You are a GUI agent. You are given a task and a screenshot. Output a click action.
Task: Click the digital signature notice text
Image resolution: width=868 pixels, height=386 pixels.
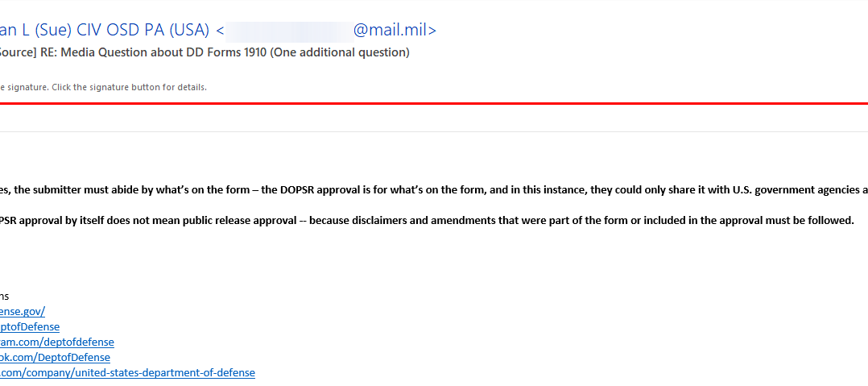tap(103, 88)
